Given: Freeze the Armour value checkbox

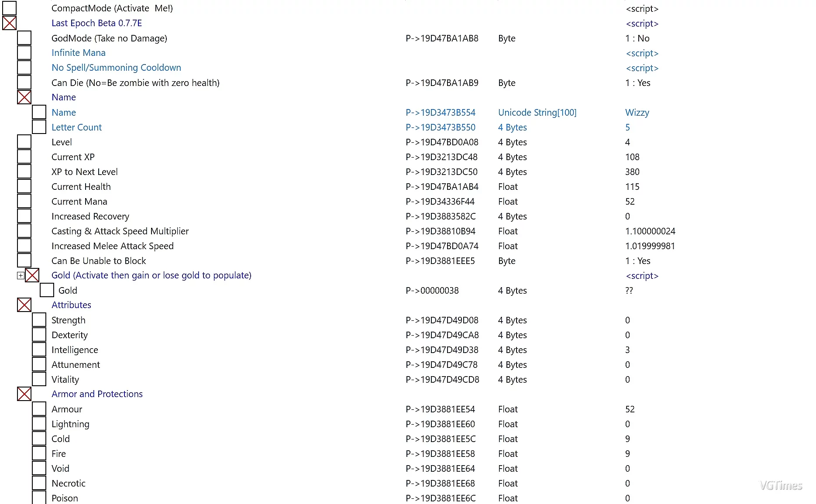Looking at the screenshot, I should (39, 409).
